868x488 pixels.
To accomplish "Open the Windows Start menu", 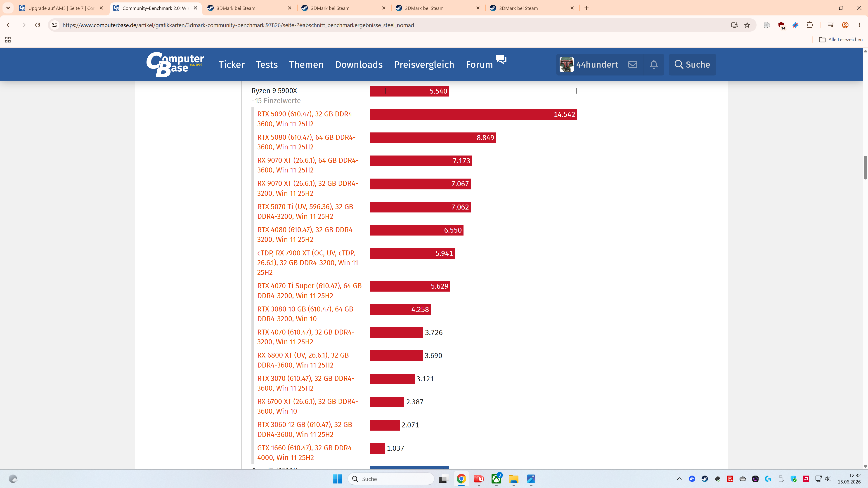I will point(337,479).
